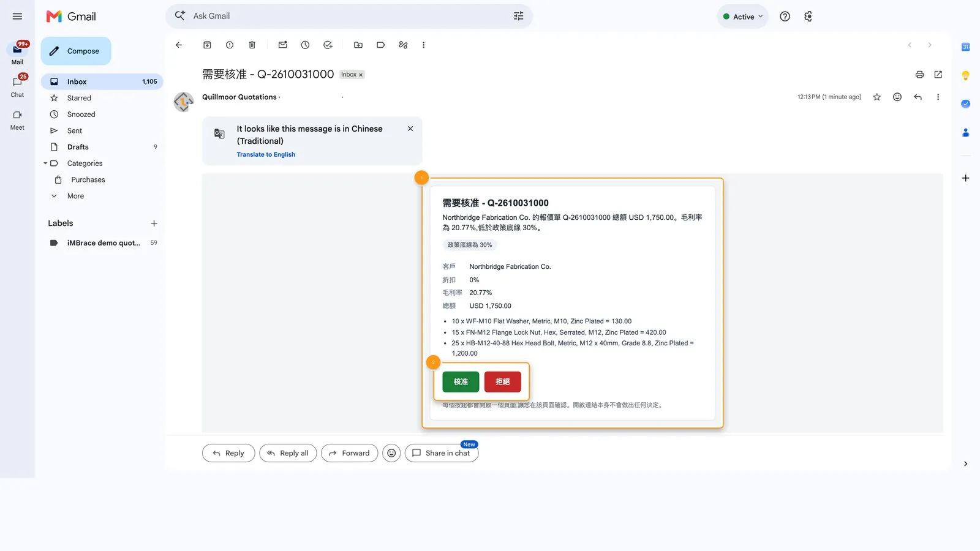Open Starred folder
The image size is (980, 551).
[x=79, y=98]
